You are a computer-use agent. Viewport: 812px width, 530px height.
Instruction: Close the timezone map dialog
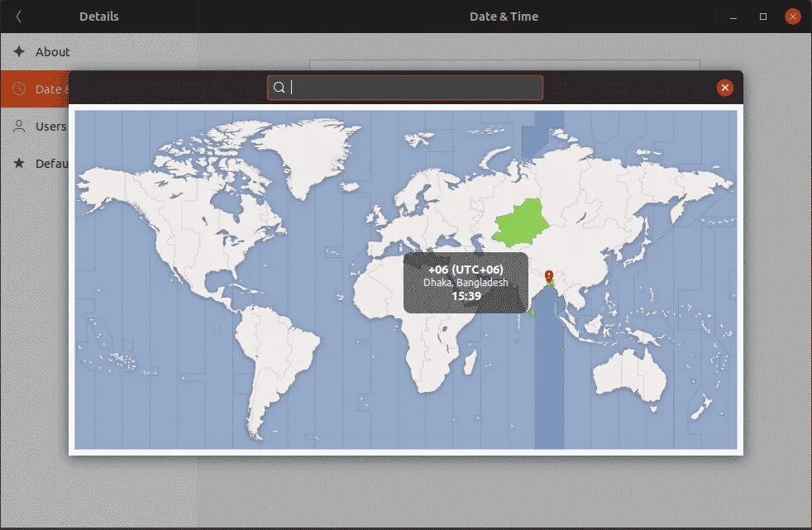(725, 88)
